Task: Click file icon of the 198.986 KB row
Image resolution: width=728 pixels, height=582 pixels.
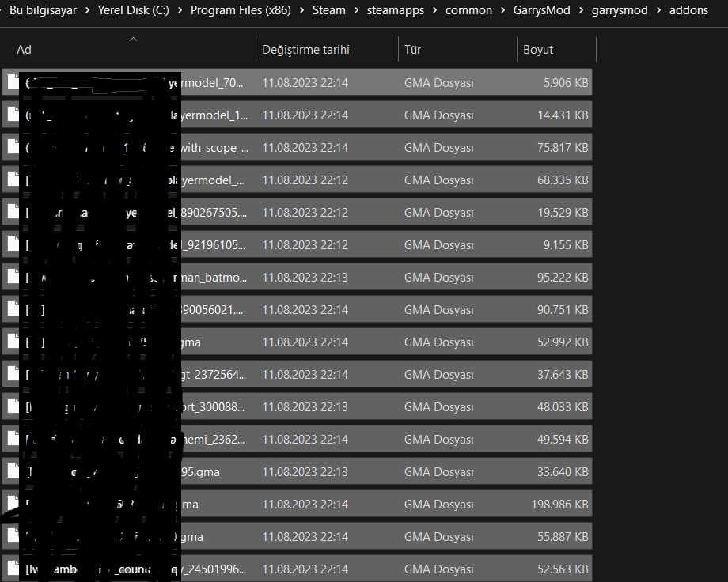Action: point(13,505)
